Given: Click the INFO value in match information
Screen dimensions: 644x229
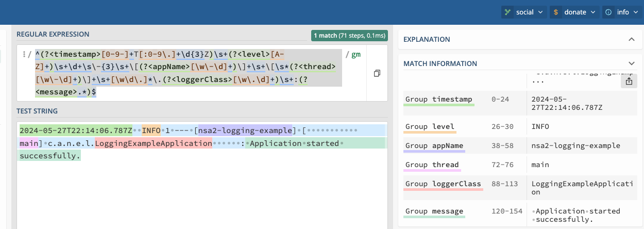Looking at the screenshot, I should (x=540, y=126).
